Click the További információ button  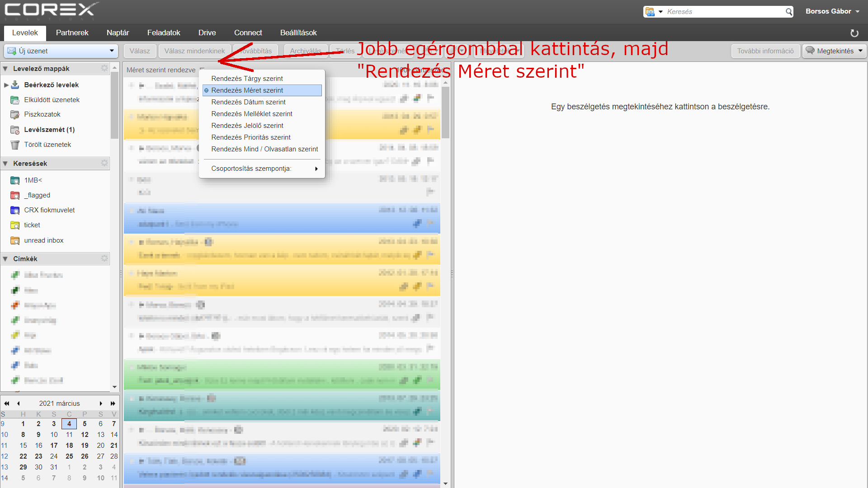click(x=765, y=51)
